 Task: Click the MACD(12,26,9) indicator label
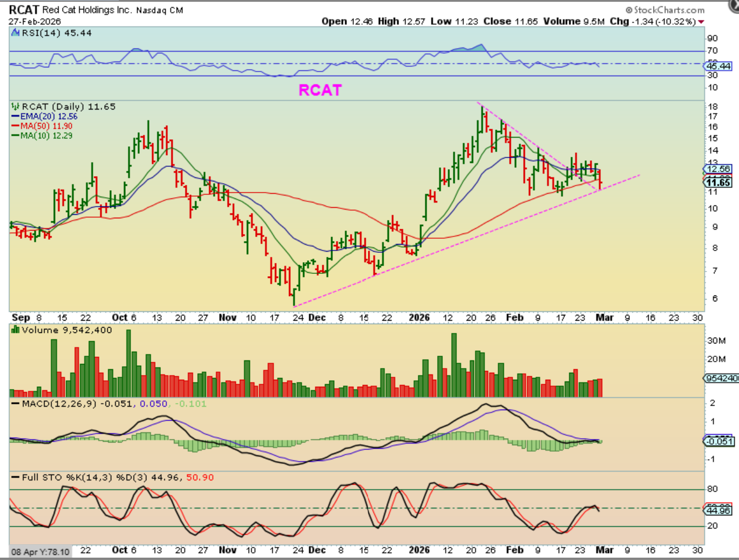tap(60, 404)
